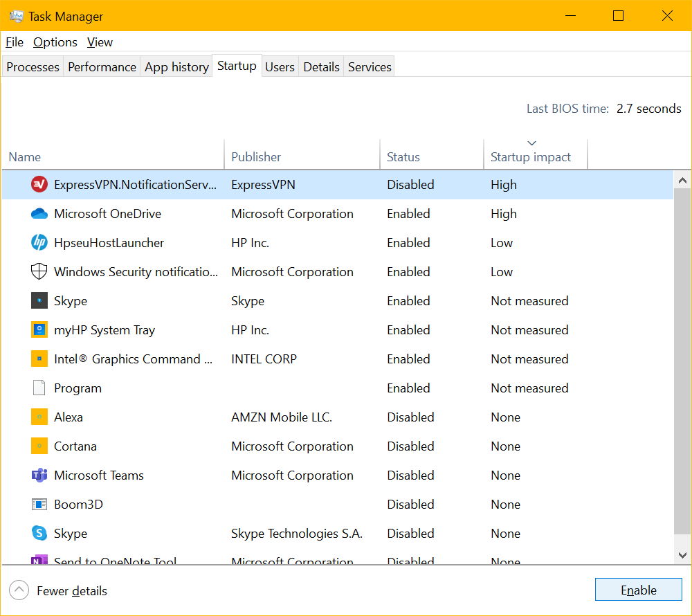Click the ExpressVPN red icon
The image size is (692, 616).
(39, 185)
